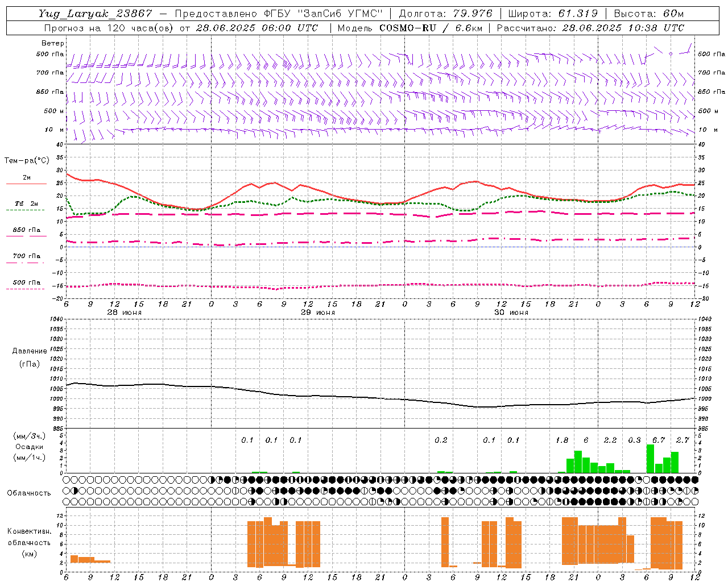Click the precipitation total value 0.2
This screenshot has width=728, height=582.
click(441, 440)
